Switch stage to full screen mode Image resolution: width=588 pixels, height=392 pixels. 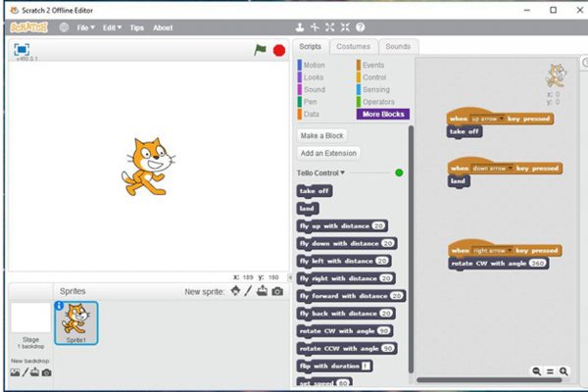click(22, 50)
